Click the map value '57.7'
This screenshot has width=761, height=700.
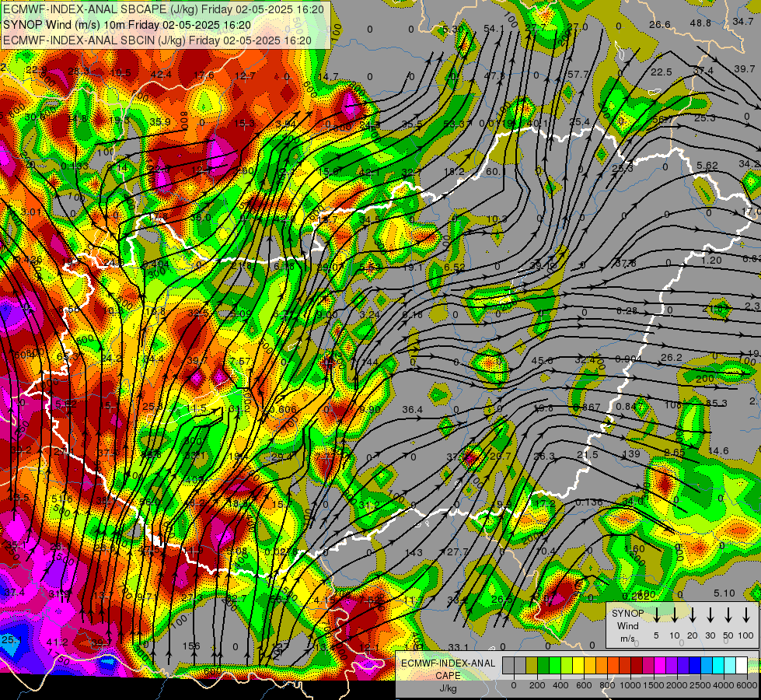click(x=578, y=75)
